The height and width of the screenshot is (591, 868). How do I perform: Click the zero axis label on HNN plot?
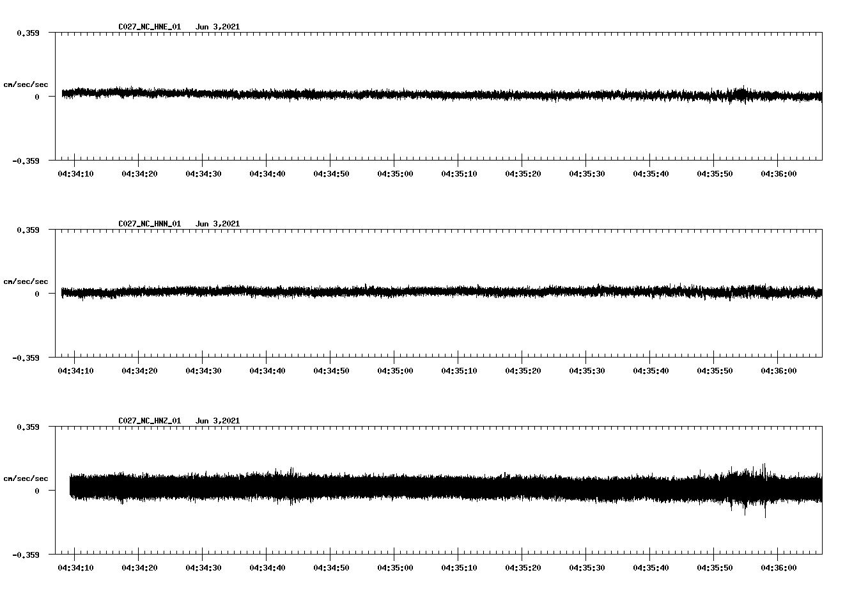coord(36,294)
